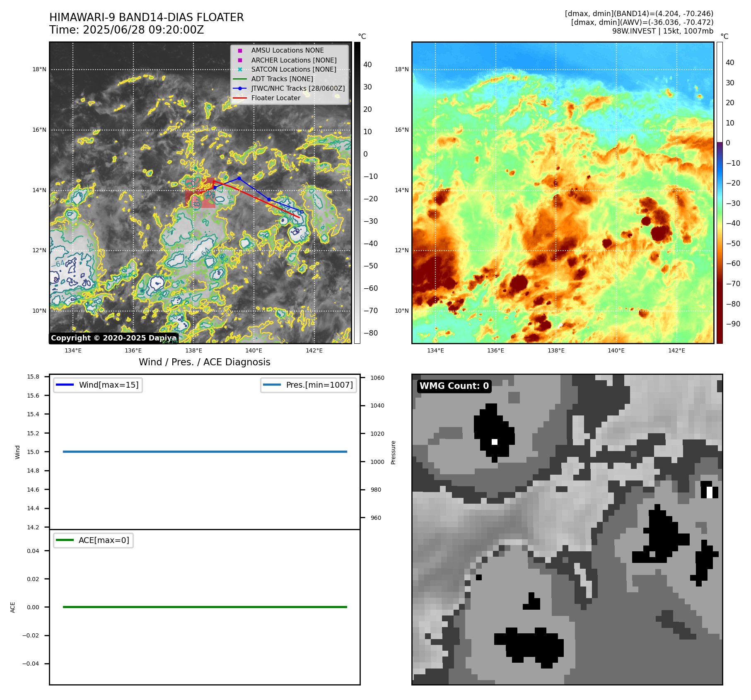Click the blue pressure line in the wind plot
Image resolution: width=751 pixels, height=700 pixels.
point(205,451)
